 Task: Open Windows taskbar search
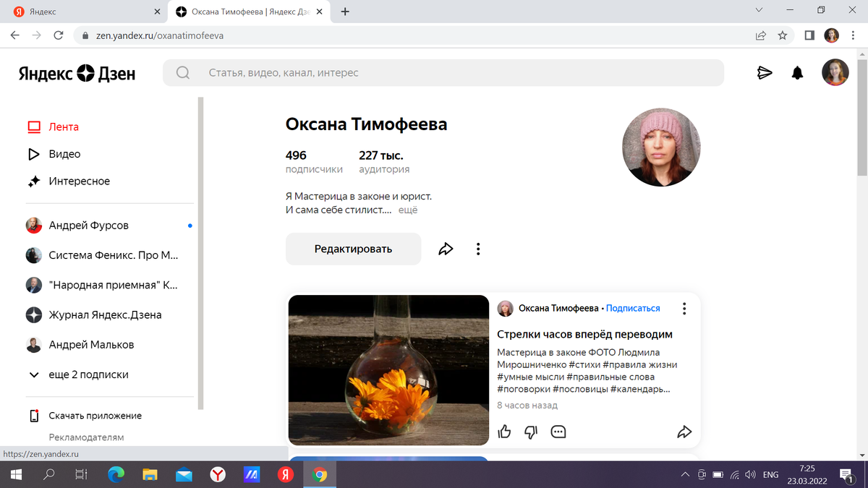click(49, 475)
